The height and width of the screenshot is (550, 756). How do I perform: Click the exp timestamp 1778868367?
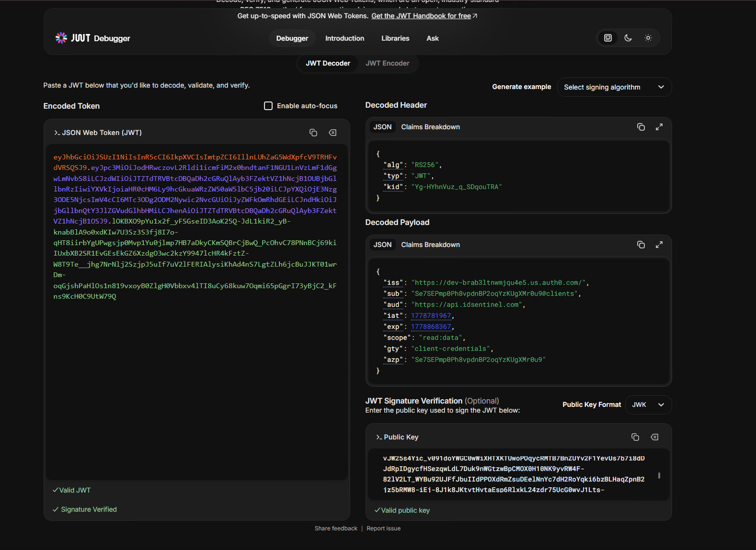pos(431,326)
